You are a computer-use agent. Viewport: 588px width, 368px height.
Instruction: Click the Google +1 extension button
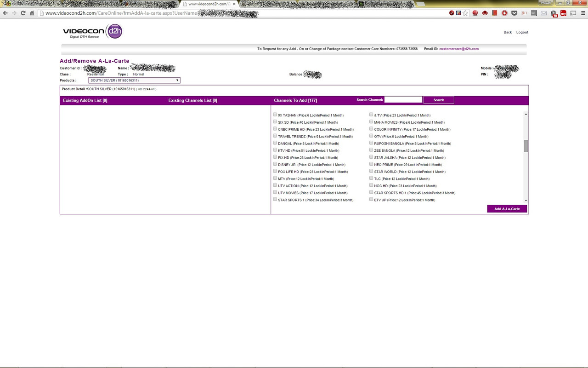524,13
